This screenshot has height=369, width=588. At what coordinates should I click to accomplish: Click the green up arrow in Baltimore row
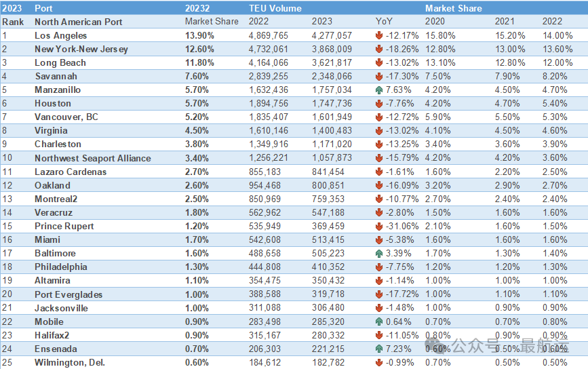[x=378, y=254]
